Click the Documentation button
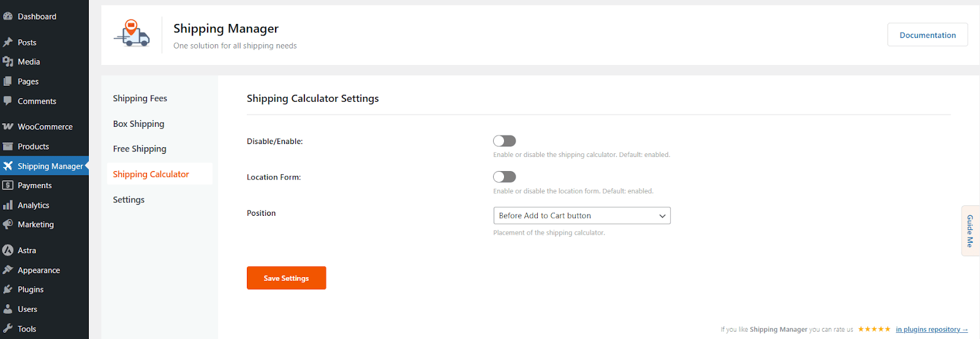Image resolution: width=980 pixels, height=339 pixels. (x=927, y=35)
